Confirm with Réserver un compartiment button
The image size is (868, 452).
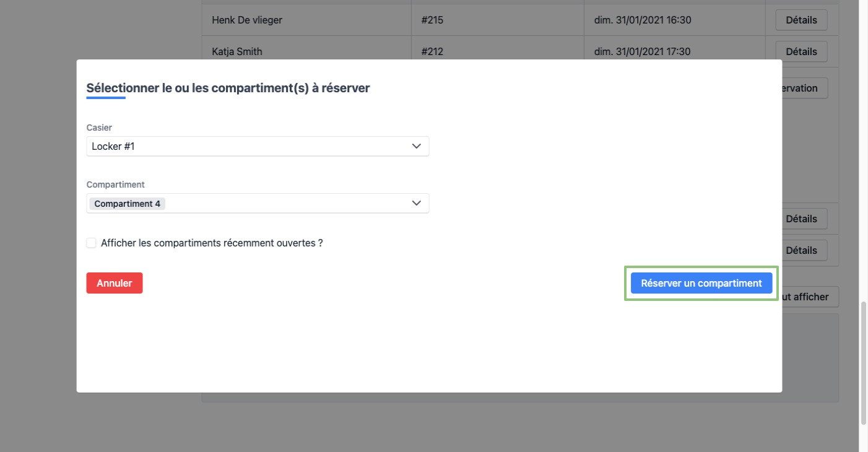coord(701,283)
